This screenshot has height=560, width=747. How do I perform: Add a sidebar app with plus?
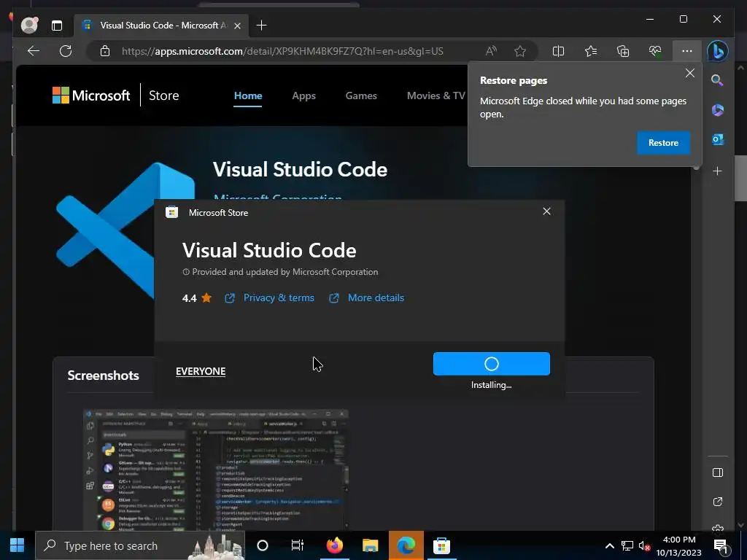[x=718, y=171]
